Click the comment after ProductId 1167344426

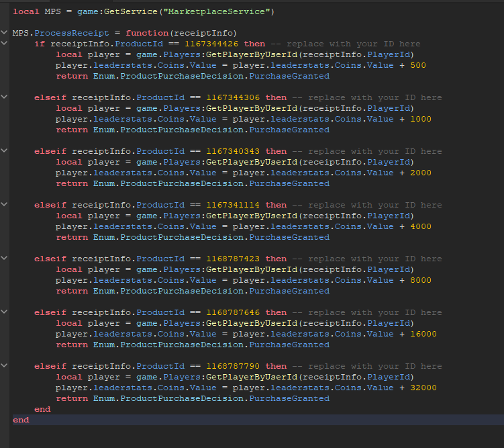tap(346, 44)
